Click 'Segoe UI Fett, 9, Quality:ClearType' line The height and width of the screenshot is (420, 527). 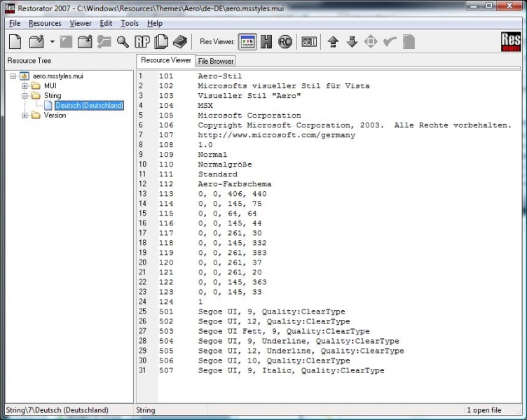284,331
